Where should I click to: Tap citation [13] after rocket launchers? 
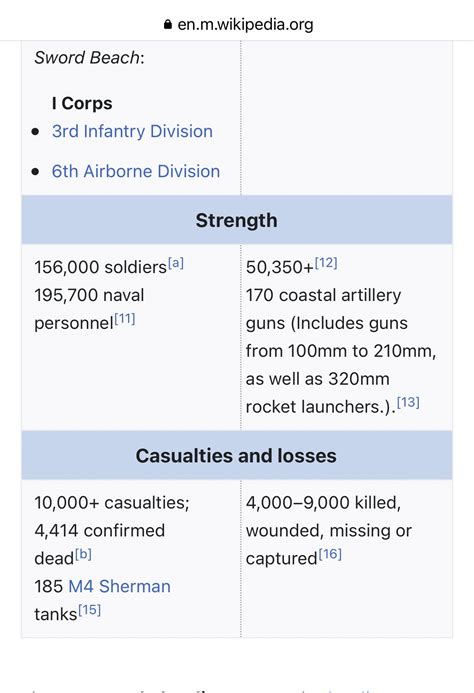408,402
